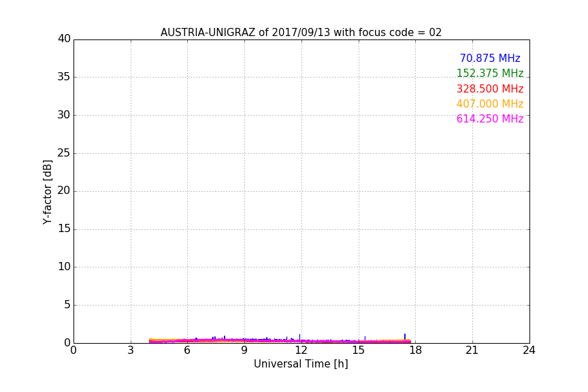Click the y-axis tick value 35
The height and width of the screenshot is (392, 588).
64,77
